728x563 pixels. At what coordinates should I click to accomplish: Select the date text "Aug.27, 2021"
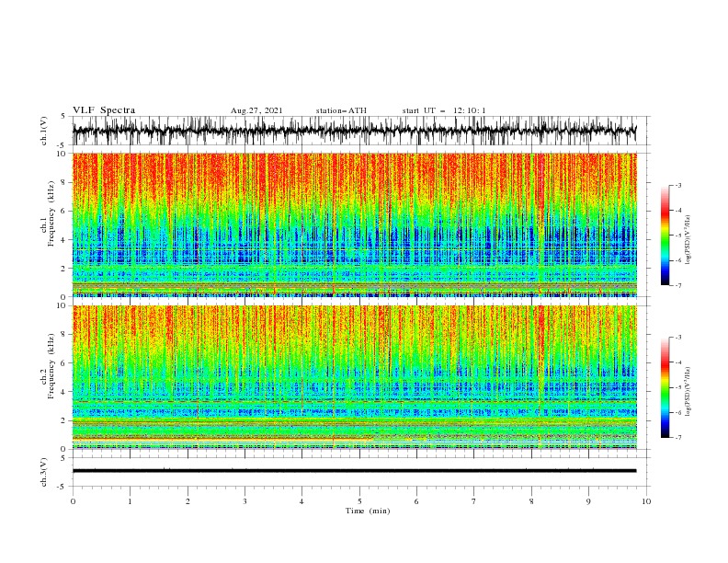pos(256,110)
